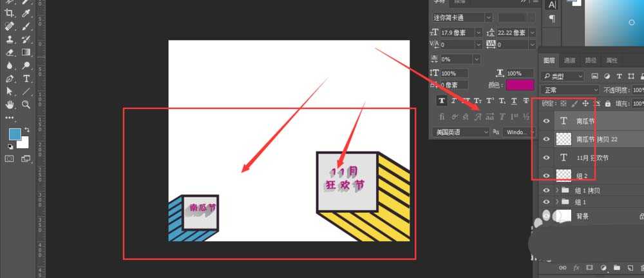Select the Gradient tool
Screen dimensions: 644x278
click(x=26, y=52)
